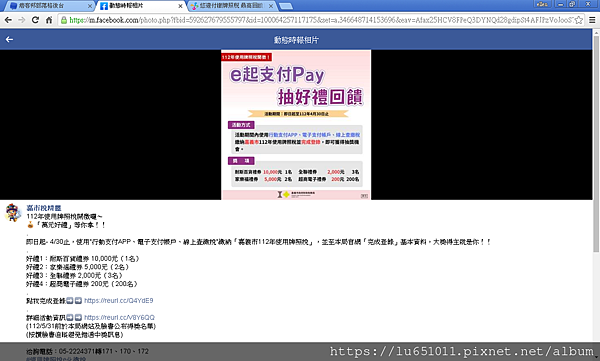Click the e起支付Pay poster photo

point(296,125)
